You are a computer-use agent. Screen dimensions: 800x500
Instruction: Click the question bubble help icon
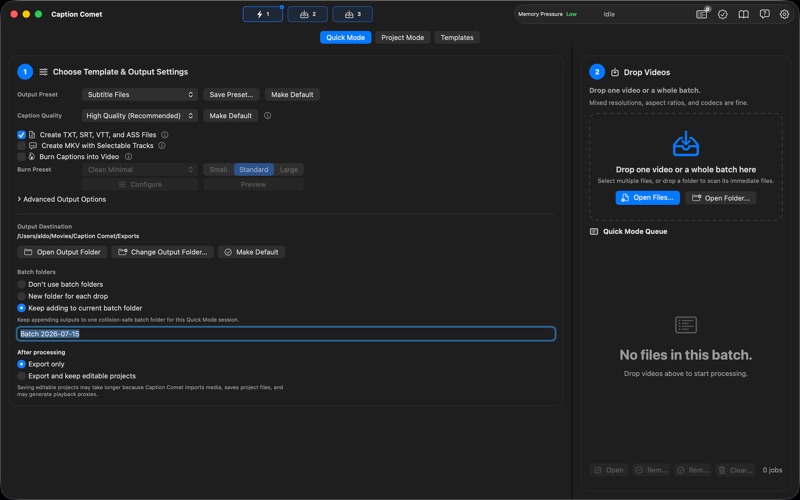(764, 14)
